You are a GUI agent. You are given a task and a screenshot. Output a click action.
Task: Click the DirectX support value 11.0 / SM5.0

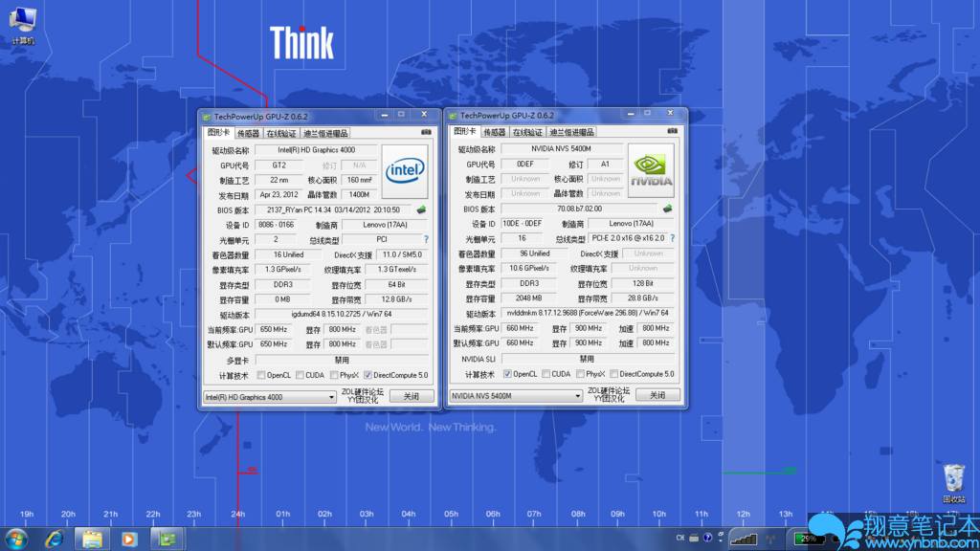pos(402,254)
